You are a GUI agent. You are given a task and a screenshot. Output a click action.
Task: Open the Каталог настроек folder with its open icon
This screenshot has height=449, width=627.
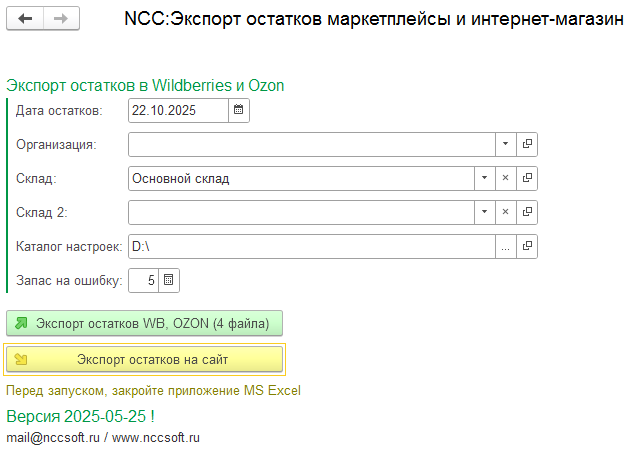pos(528,246)
